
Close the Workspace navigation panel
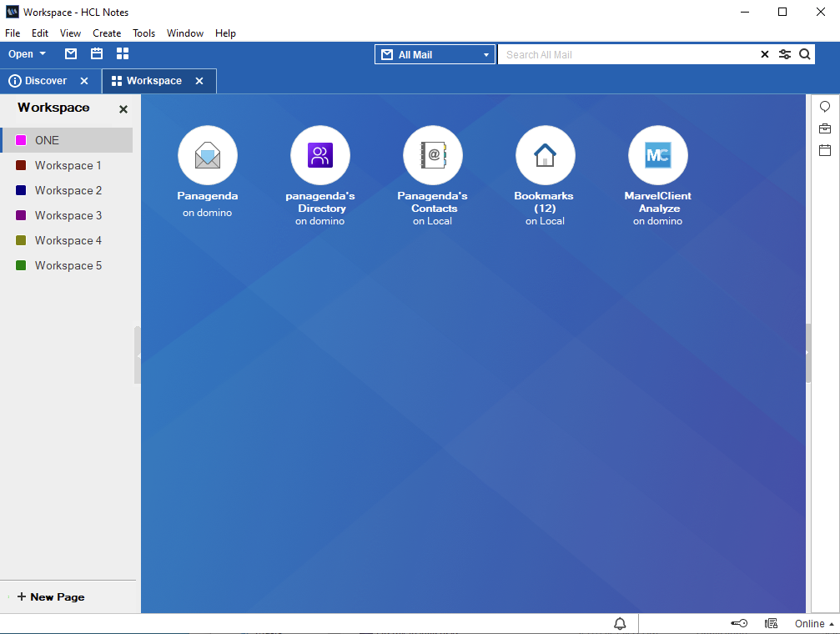pos(123,109)
